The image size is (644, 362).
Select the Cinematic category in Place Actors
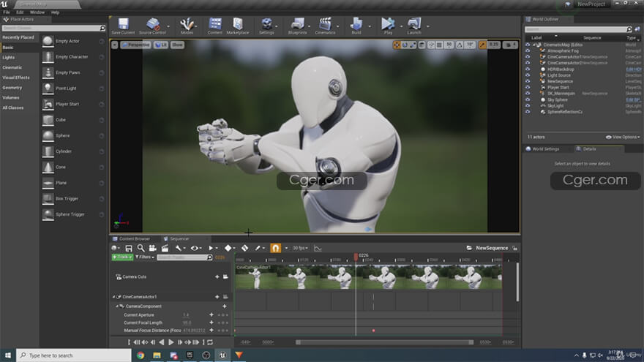click(x=12, y=67)
